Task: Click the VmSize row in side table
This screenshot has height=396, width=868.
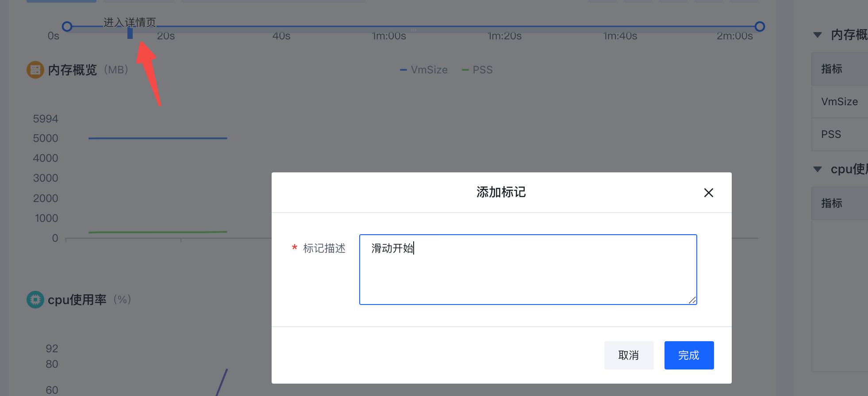Action: (840, 102)
